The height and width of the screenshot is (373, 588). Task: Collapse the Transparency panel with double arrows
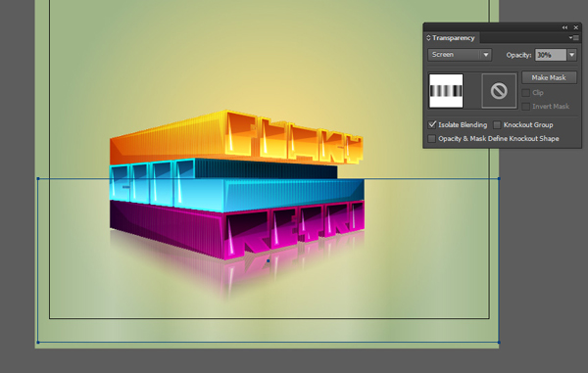pos(564,27)
